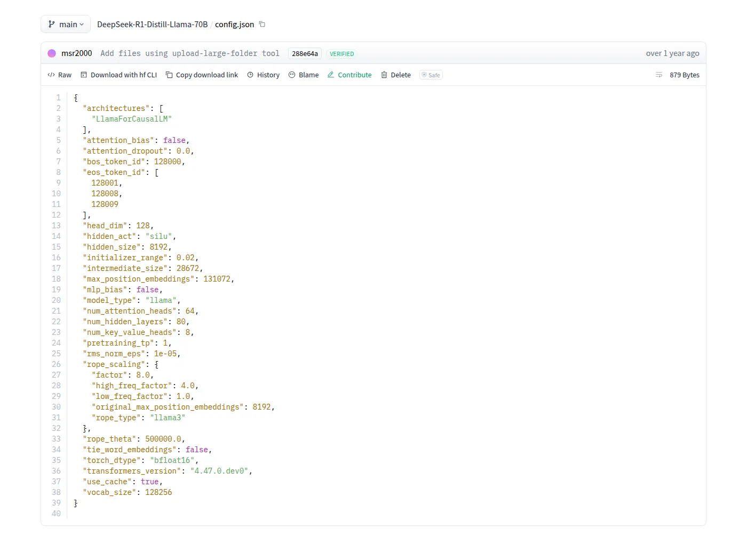
Task: Toggle line wrap icon
Action: tap(659, 75)
